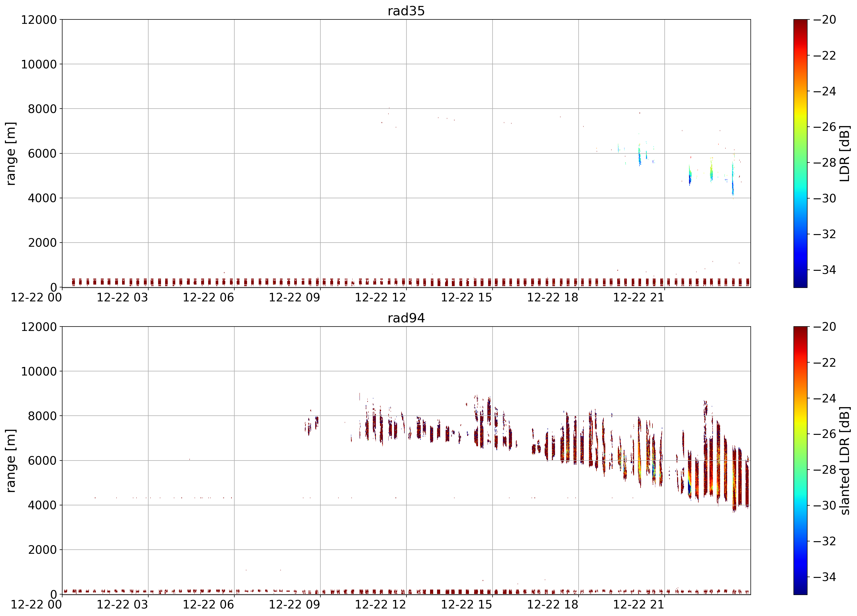Click the 12-22 12 label under rad35
This screenshot has height=616, width=857.
[381, 298]
